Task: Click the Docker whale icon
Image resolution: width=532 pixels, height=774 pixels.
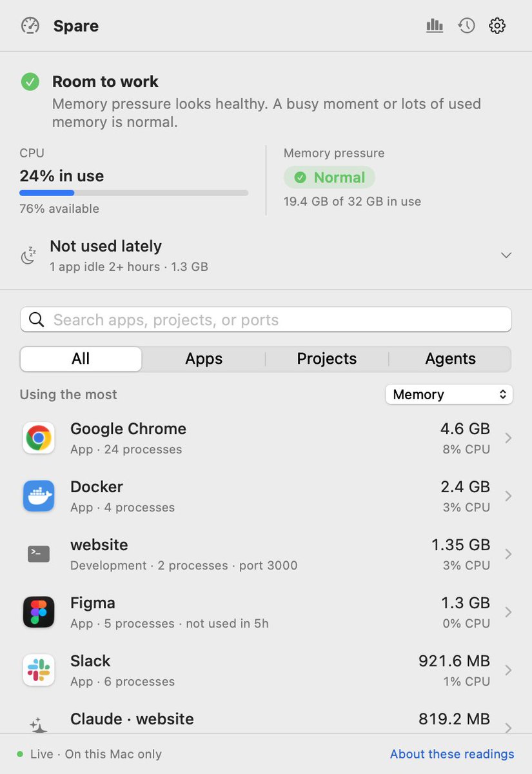Action: tap(39, 497)
